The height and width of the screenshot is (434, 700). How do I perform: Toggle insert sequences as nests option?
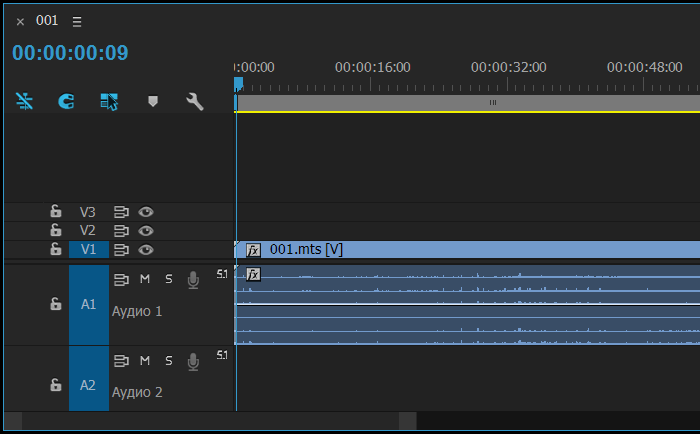coord(25,101)
